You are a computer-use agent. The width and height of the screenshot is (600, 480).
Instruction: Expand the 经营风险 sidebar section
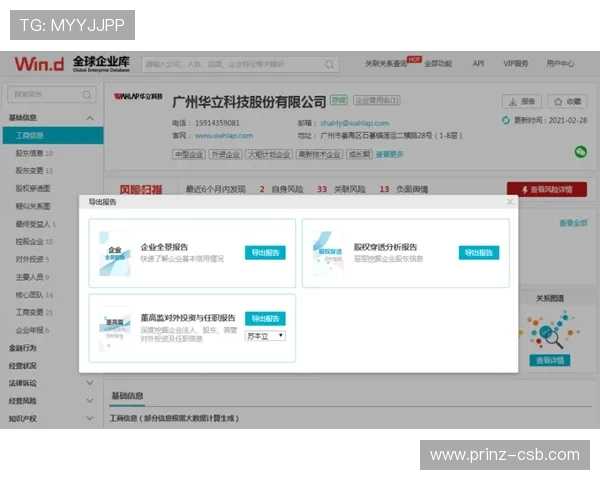coord(90,400)
